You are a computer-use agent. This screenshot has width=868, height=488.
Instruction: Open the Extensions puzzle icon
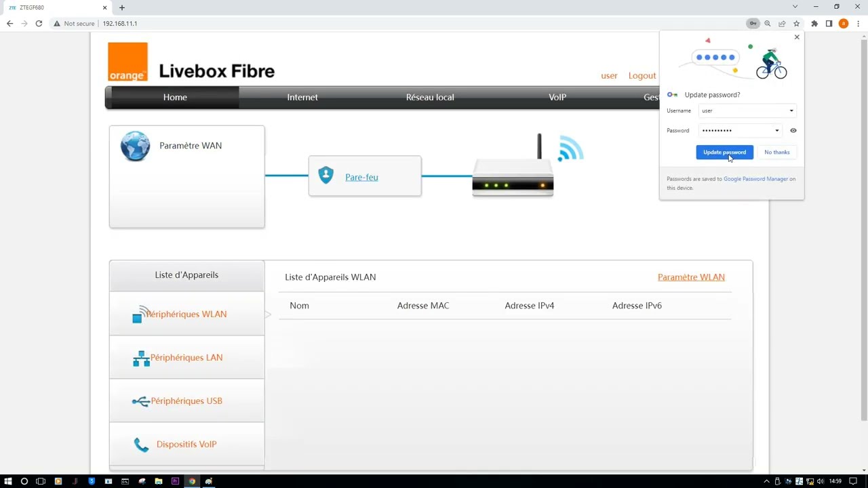pyautogui.click(x=814, y=24)
